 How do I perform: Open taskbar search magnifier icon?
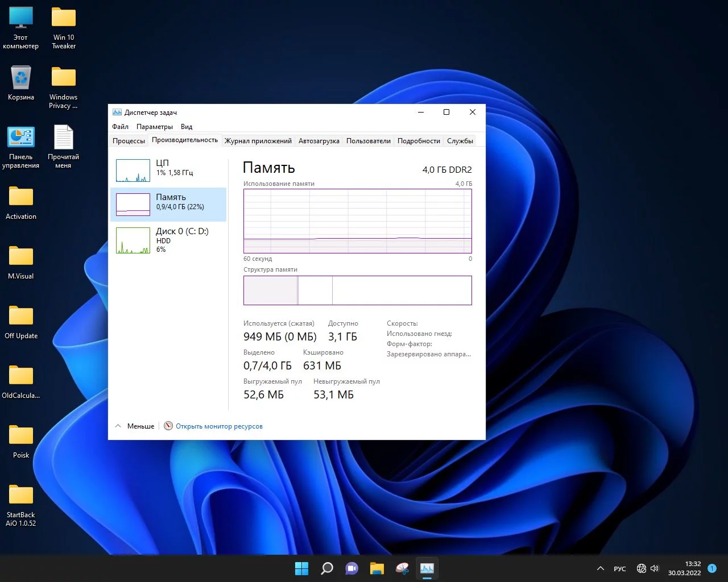pos(327,568)
